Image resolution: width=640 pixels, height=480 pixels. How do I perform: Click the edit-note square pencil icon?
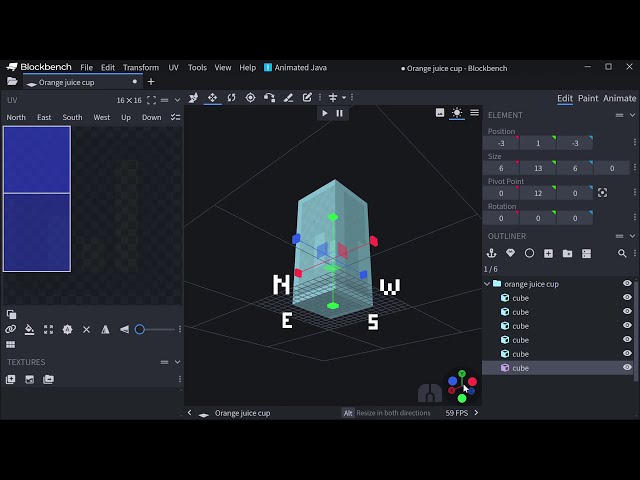click(307, 98)
